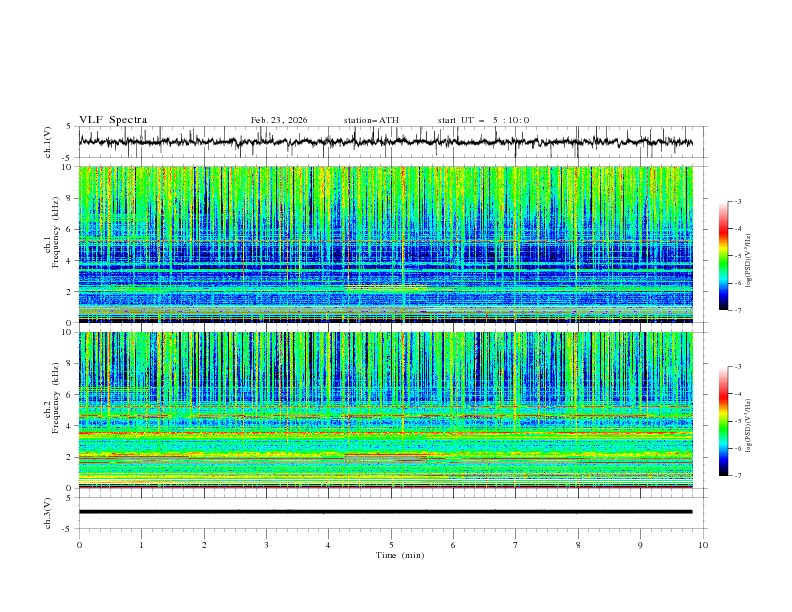Click the "-3" label on ch.2 colorbar
Image resolution: width=792 pixels, height=612 pixels.
(737, 367)
